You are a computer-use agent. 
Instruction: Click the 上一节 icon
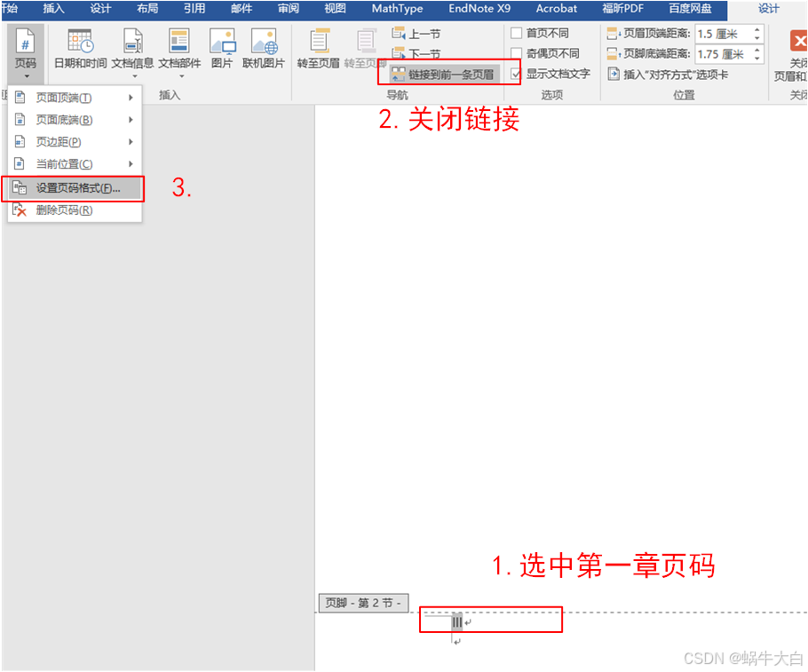coord(399,34)
